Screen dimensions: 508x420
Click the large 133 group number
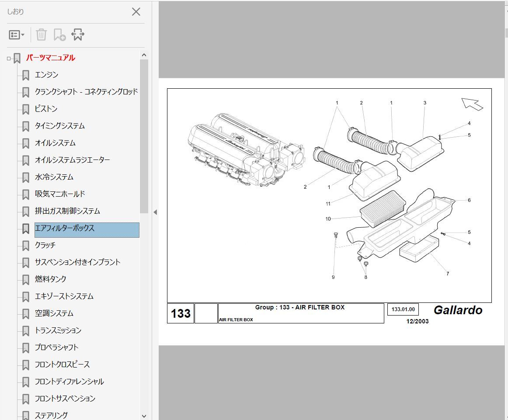(x=181, y=313)
